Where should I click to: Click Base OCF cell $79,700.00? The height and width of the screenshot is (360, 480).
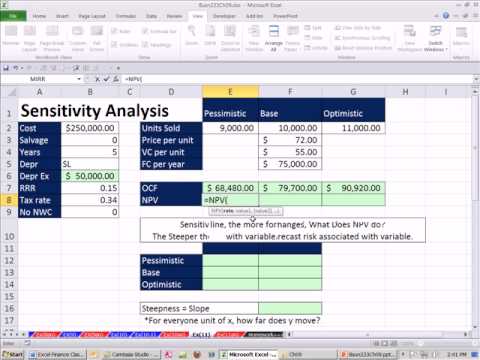click(290, 188)
